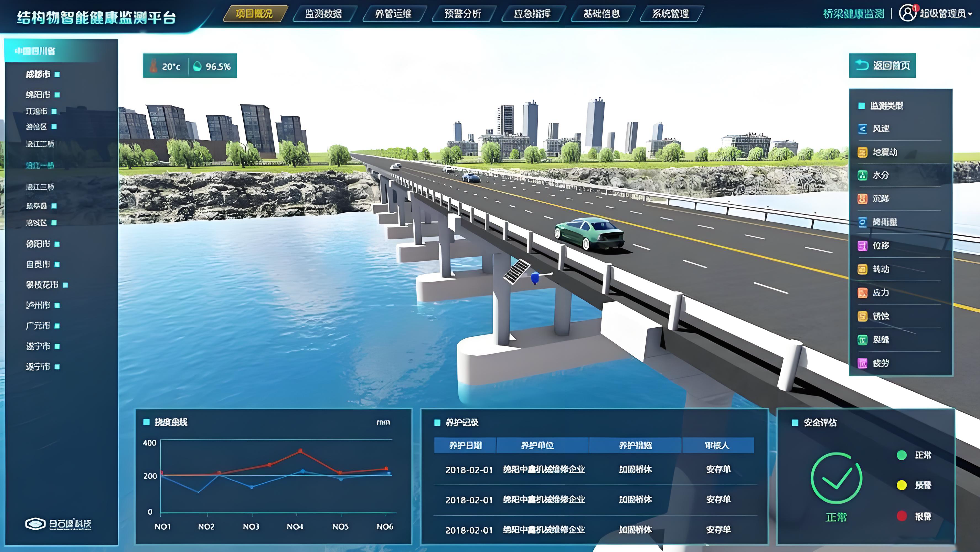Select the 风速 wind speed monitoring icon
980x552 pixels.
click(x=862, y=129)
